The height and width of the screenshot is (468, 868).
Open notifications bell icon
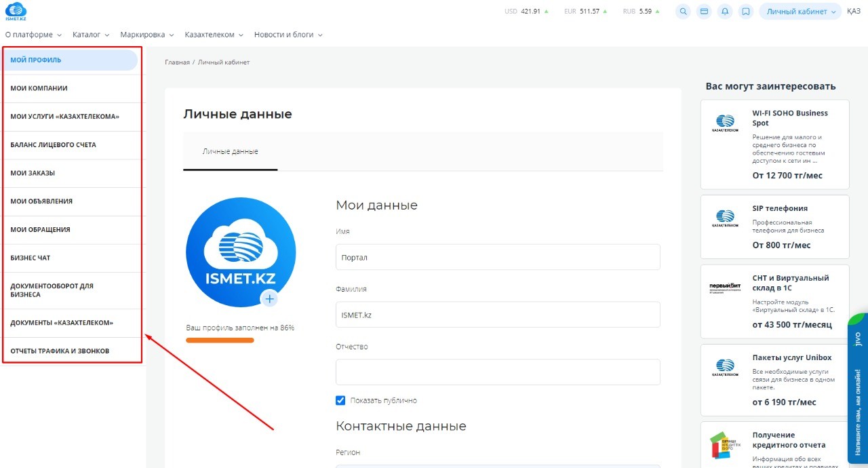click(725, 12)
